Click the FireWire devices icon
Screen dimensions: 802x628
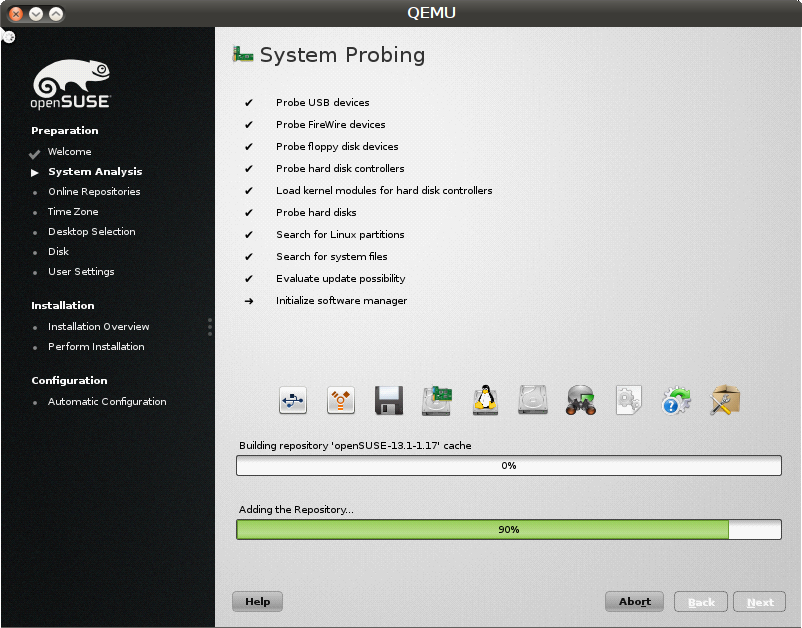341,401
